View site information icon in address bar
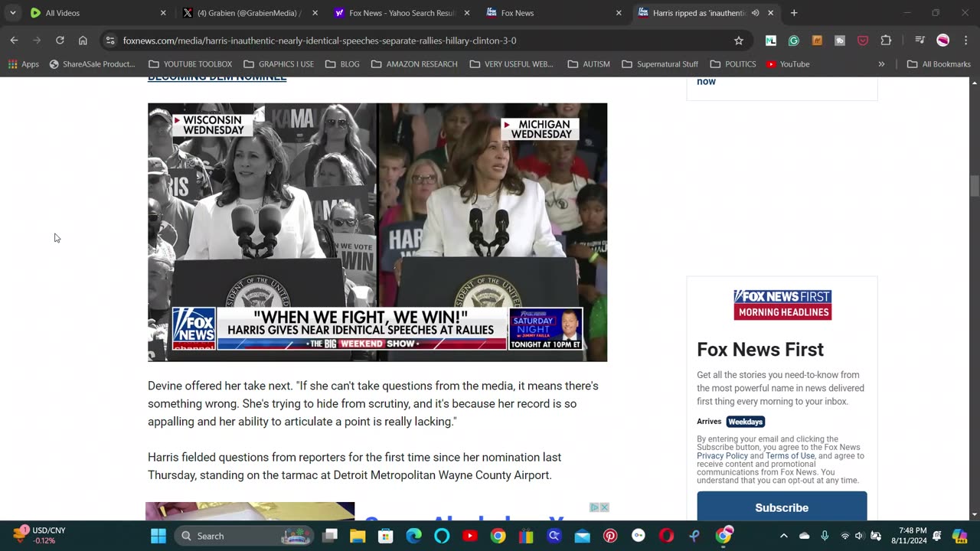Screen dimensions: 980x551 click(x=109, y=41)
